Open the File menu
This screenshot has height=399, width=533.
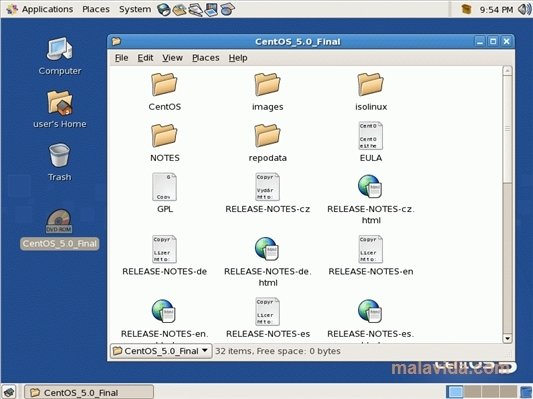click(x=121, y=58)
